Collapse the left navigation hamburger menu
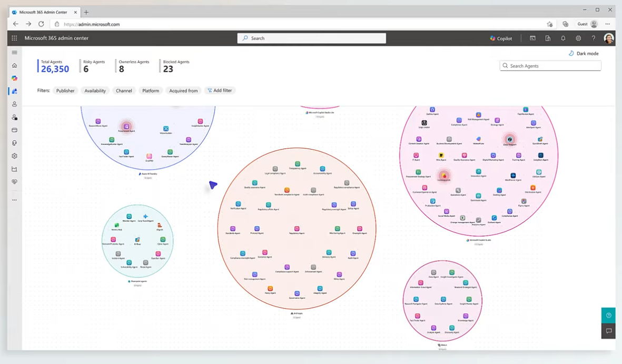 [14, 53]
